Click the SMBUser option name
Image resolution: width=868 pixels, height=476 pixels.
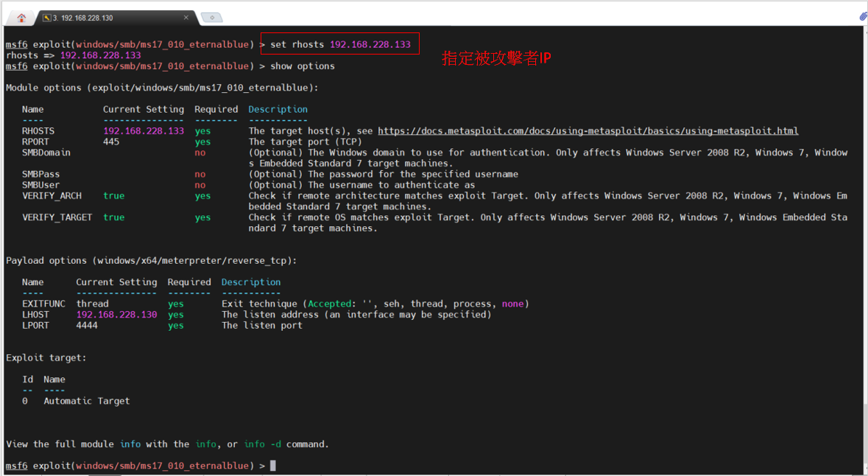tap(41, 185)
